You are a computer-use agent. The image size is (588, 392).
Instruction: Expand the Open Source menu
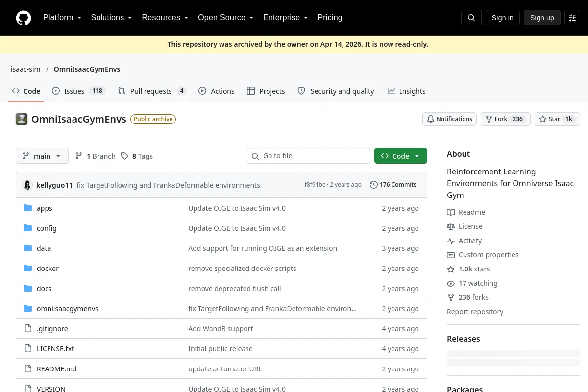(x=225, y=18)
